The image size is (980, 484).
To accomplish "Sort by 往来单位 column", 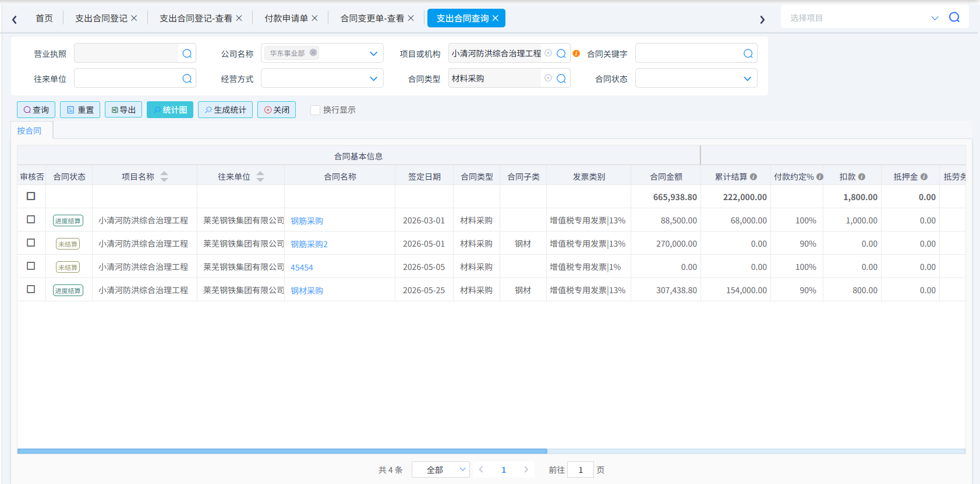I will pos(260,176).
